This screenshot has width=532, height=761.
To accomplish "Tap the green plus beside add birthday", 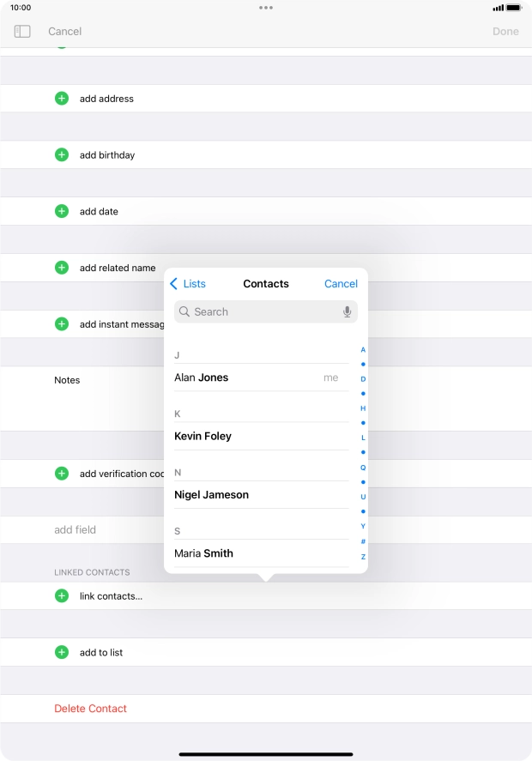I will tap(62, 155).
